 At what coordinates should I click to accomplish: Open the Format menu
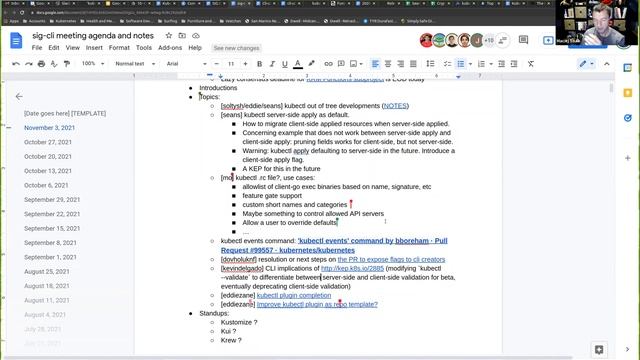click(119, 48)
